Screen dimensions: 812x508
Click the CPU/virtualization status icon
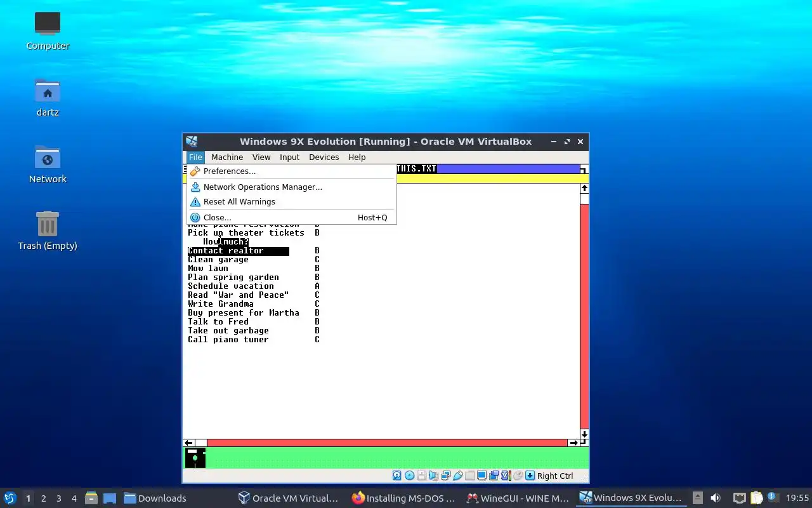point(506,476)
